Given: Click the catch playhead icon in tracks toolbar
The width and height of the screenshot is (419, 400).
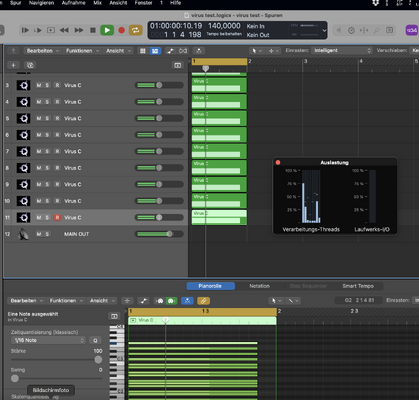Looking at the screenshot, I should tap(199, 51).
